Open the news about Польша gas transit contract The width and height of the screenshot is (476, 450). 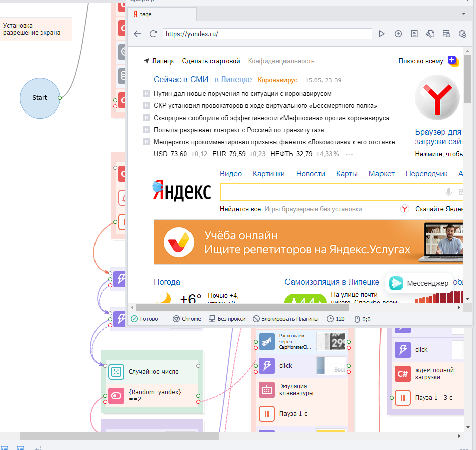tap(239, 130)
